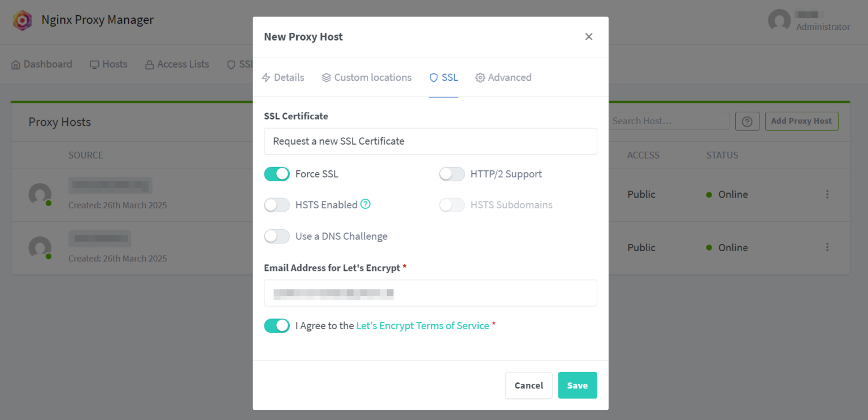Click the Nginx Proxy Manager logo
The height and width of the screenshot is (420, 868).
coord(22,20)
